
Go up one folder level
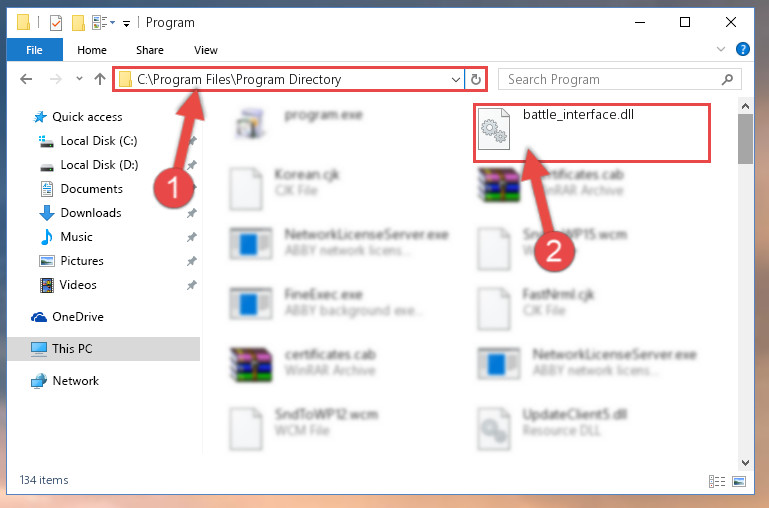point(100,79)
